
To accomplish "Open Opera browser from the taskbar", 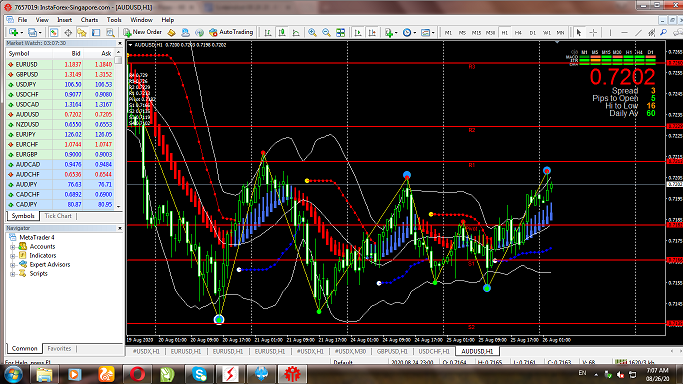I will 137,374.
